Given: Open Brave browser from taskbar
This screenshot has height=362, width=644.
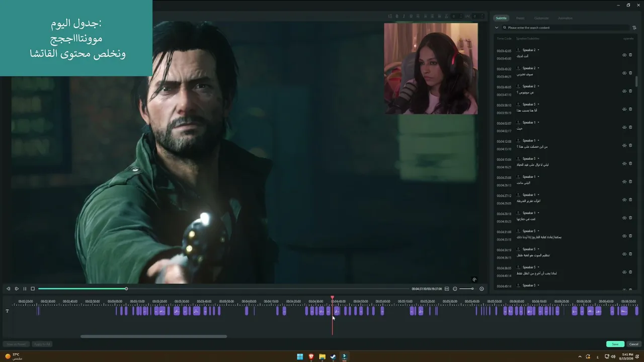Looking at the screenshot, I should pos(311,356).
